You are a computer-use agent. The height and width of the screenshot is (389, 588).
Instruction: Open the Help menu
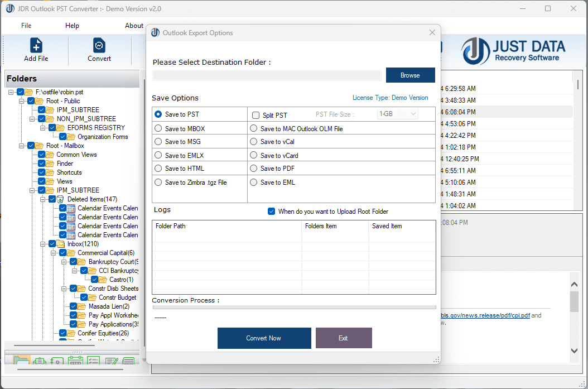point(72,25)
